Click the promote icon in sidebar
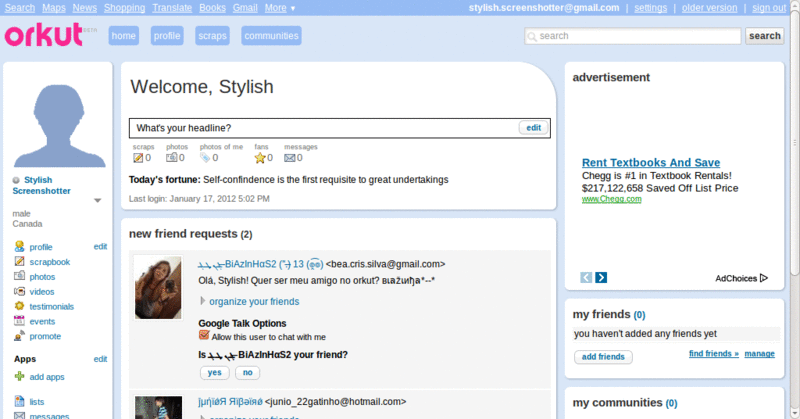 (19, 336)
